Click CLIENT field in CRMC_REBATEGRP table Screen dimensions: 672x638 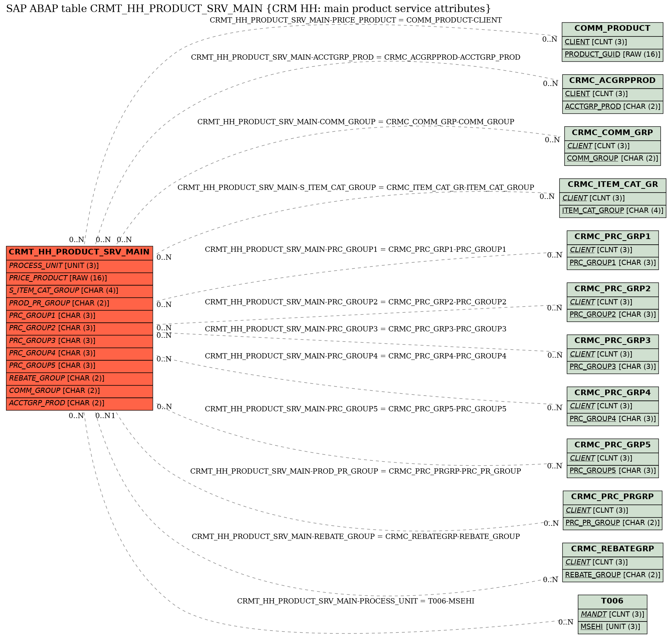(x=612, y=563)
